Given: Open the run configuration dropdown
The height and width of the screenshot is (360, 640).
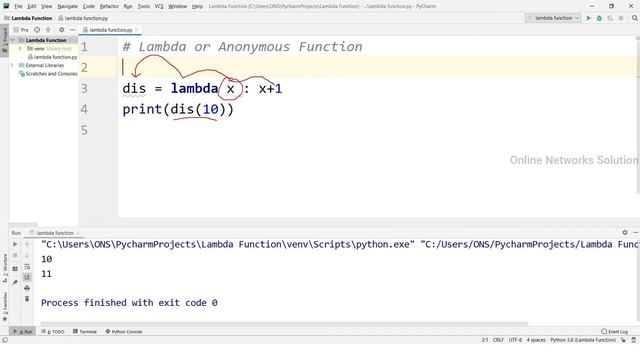Looking at the screenshot, I should tap(553, 18).
